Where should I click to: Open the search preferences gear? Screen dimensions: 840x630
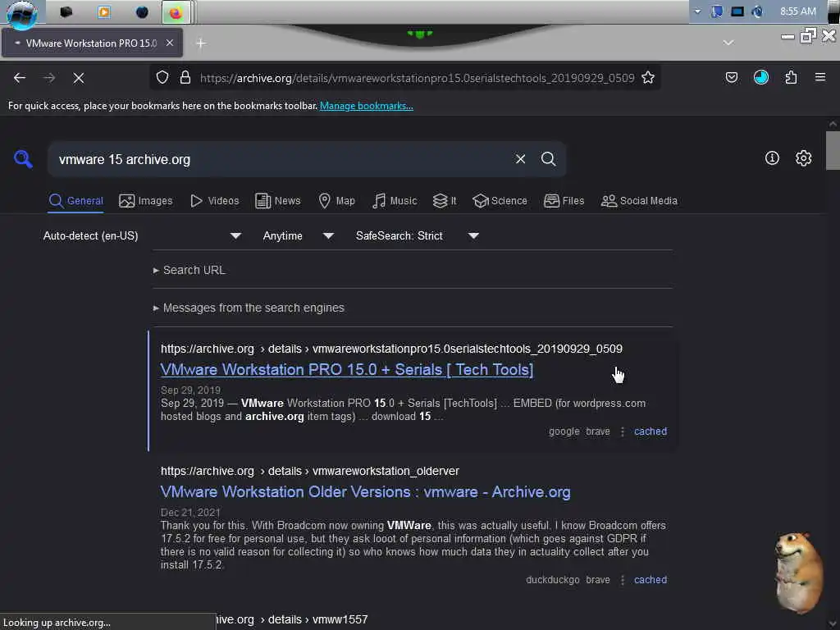pyautogui.click(x=803, y=158)
